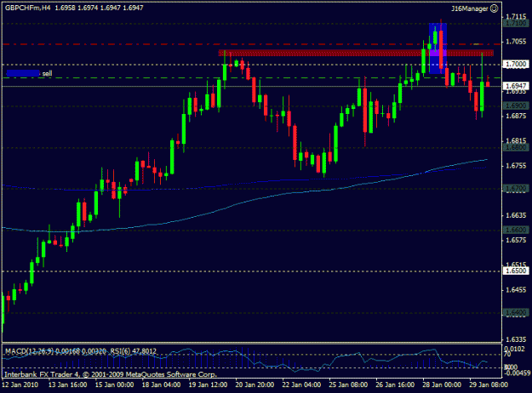Click the 1.6335 price axis label
The height and width of the screenshot is (393, 532).
516,339
